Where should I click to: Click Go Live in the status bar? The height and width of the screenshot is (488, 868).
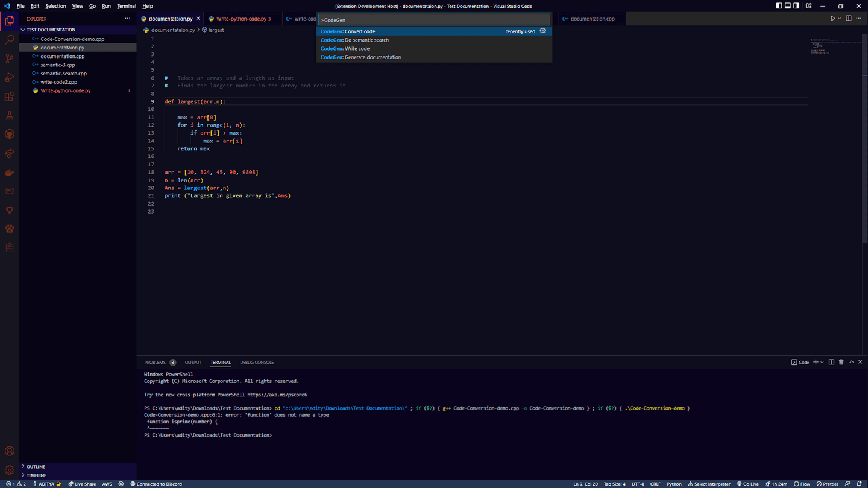(748, 484)
